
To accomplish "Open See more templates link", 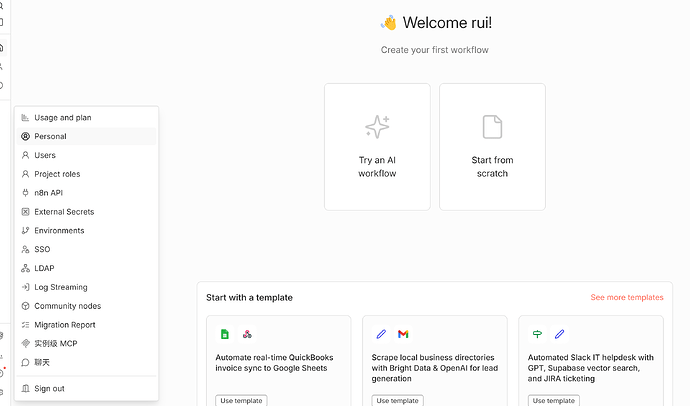I will [627, 297].
